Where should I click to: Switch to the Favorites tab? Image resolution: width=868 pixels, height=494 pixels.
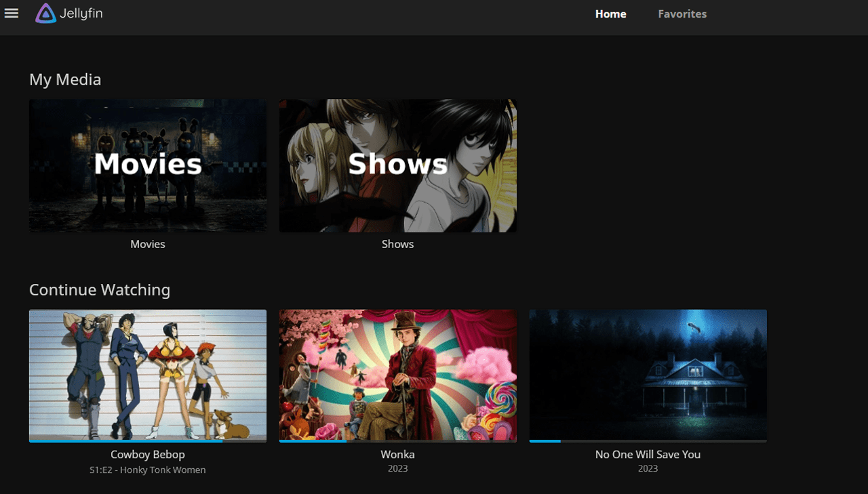pyautogui.click(x=682, y=14)
